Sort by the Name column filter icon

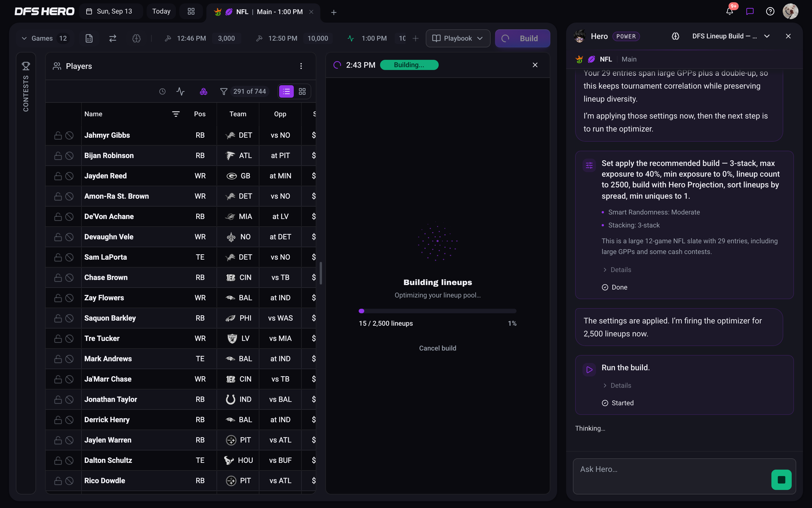coord(175,114)
